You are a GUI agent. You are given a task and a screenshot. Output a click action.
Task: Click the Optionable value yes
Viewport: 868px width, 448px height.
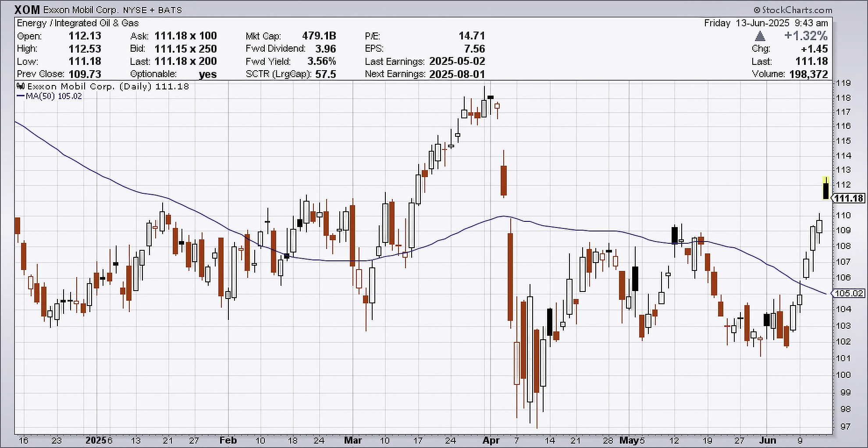(208, 75)
